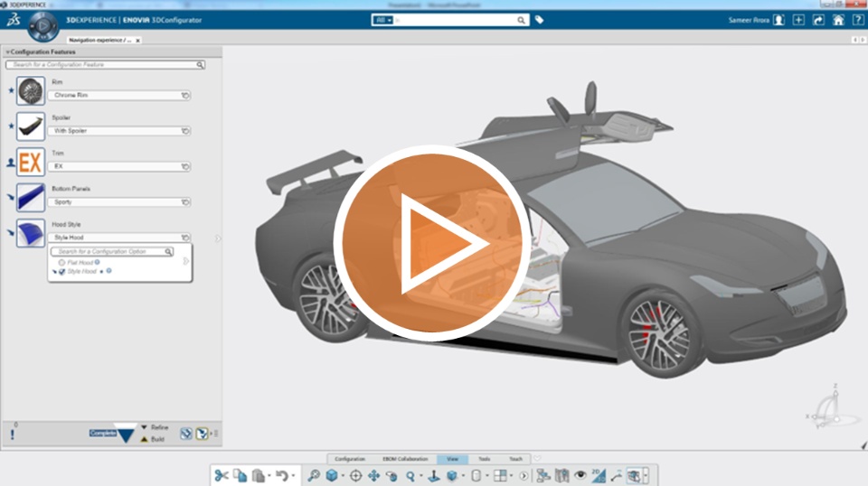
Task: Collapse the Configuration Features section
Action: [8, 52]
